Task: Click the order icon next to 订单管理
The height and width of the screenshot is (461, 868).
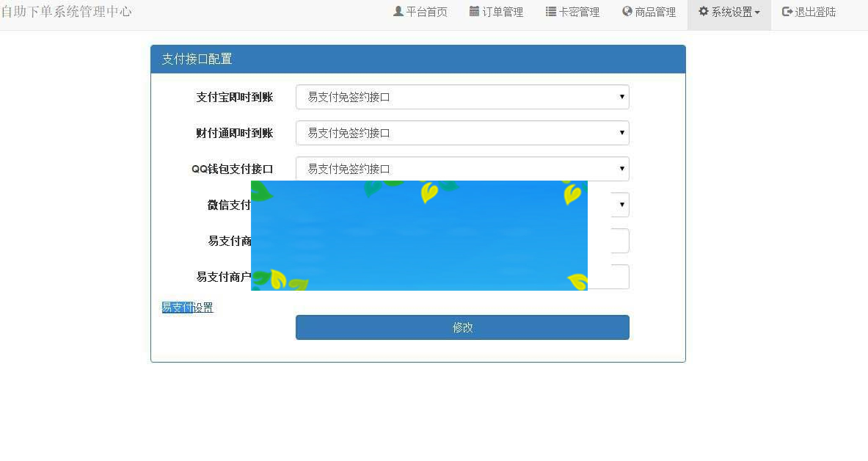Action: (x=474, y=11)
